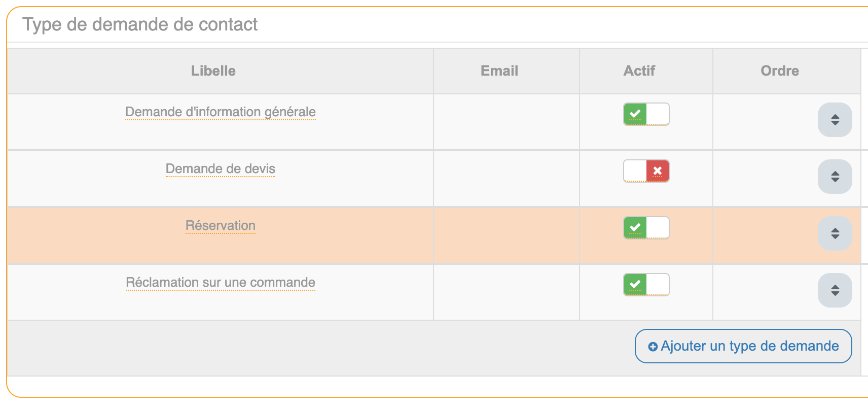Viewport: 868px width, 408px height.
Task: Edit the Demande d'information générale label
Action: point(221,112)
